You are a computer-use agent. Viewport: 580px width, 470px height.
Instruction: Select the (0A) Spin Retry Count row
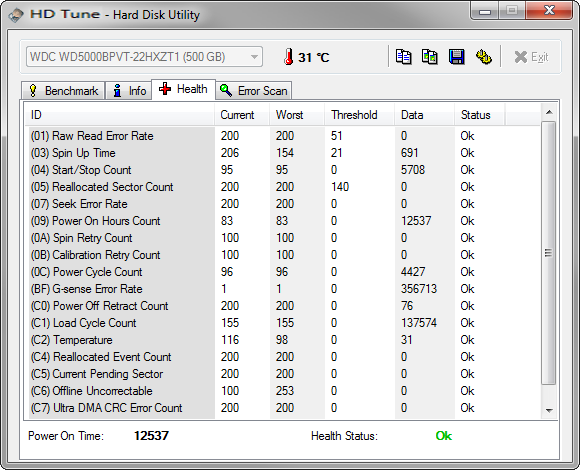click(x=283, y=238)
